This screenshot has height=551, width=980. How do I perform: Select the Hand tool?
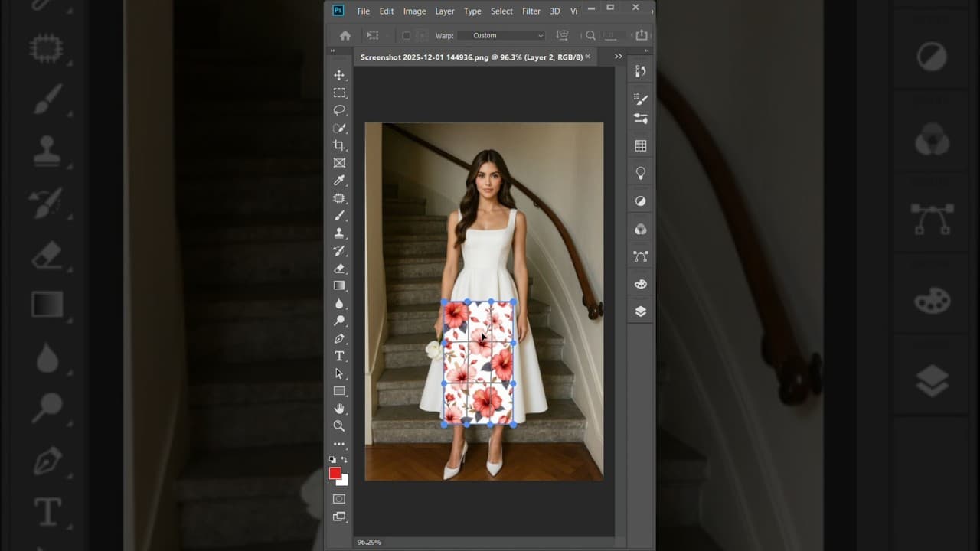coord(339,409)
